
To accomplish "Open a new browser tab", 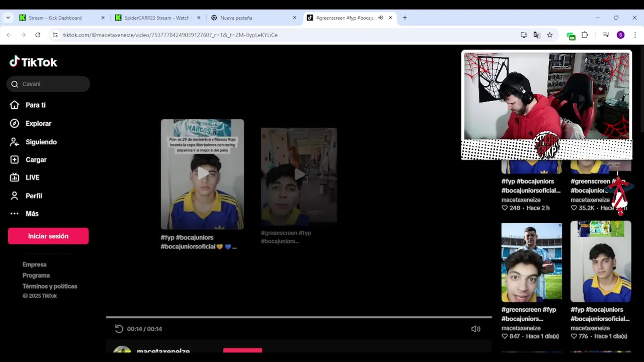I will (405, 18).
